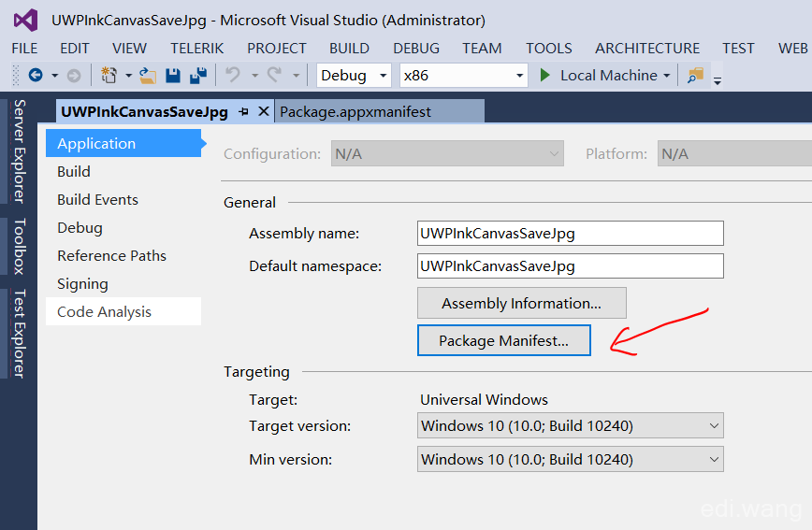Viewport: 812px width, 530px height.
Task: Expand the New Project dropdown arrow
Action: (128, 76)
